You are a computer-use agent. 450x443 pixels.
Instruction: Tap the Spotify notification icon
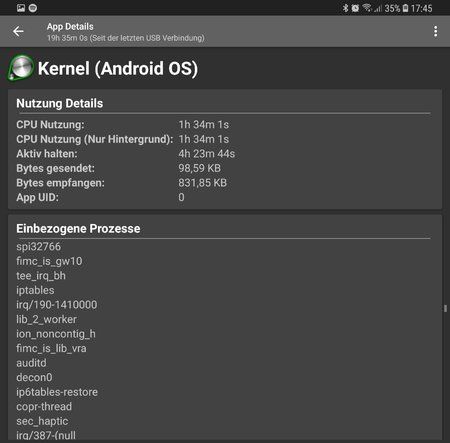[x=33, y=8]
